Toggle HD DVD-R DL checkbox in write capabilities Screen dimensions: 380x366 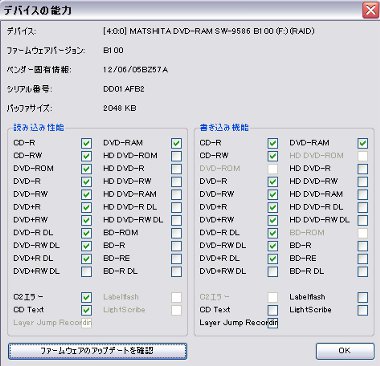point(363,207)
